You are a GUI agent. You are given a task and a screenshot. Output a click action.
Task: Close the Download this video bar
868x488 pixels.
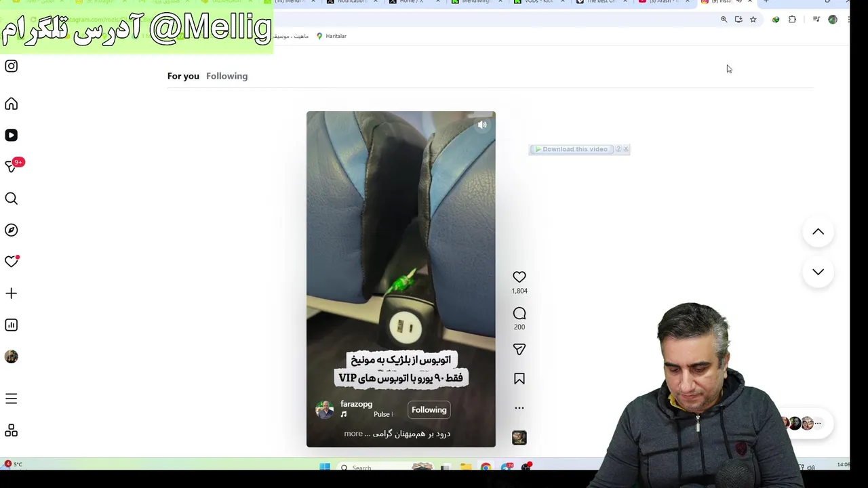click(x=626, y=149)
